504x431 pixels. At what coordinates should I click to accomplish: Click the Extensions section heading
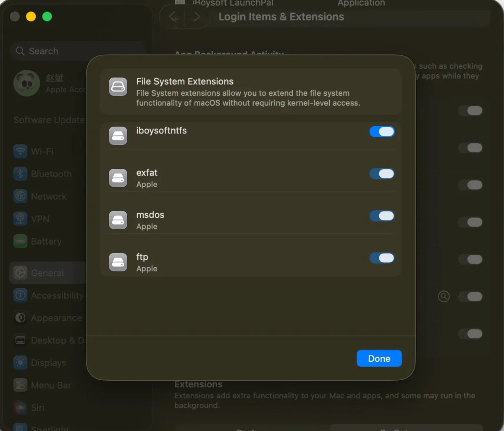[198, 384]
